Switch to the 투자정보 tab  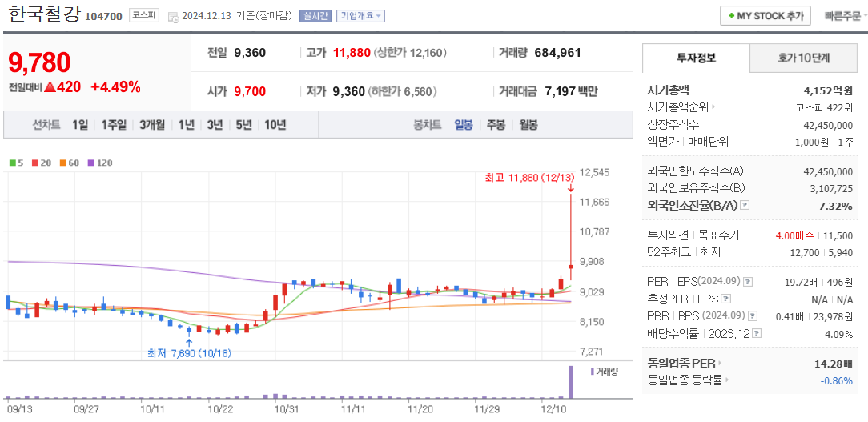[696, 58]
